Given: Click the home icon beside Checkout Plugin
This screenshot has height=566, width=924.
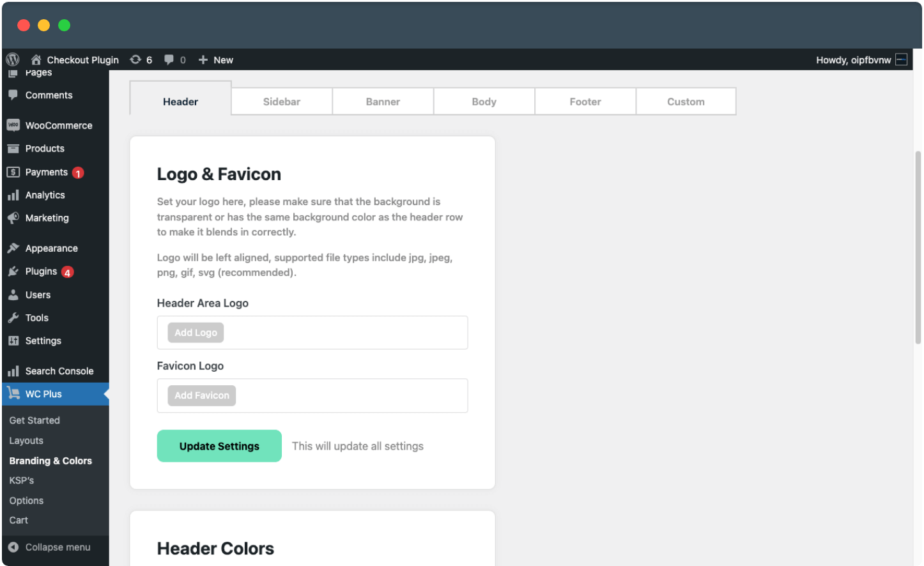Looking at the screenshot, I should [36, 59].
